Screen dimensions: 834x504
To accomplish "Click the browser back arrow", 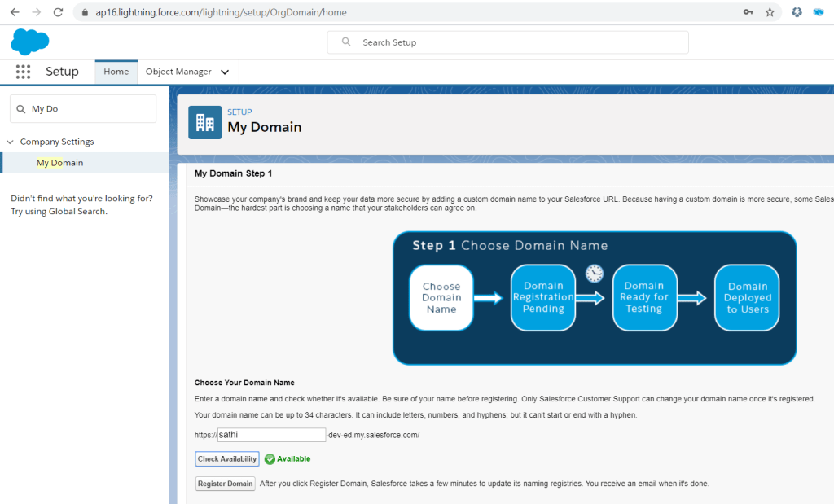I will point(14,12).
